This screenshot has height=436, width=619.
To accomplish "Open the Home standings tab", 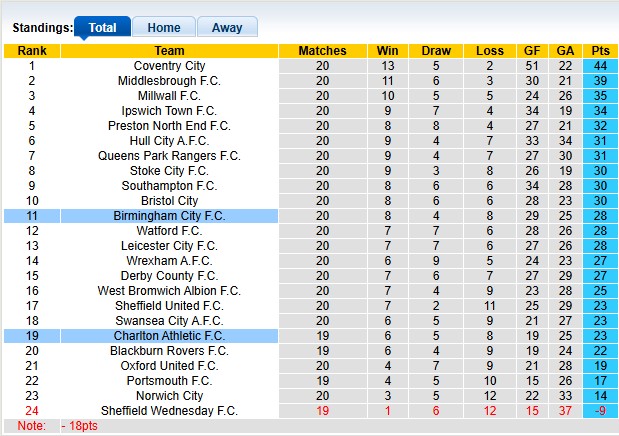I will (164, 28).
